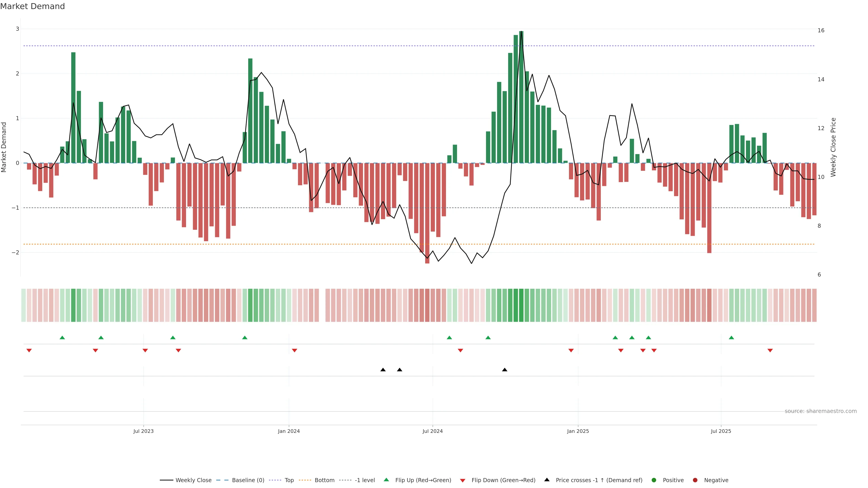Click green flip-up marker just after Jul 2025
Screen dimensions: 868x488
coord(731,338)
